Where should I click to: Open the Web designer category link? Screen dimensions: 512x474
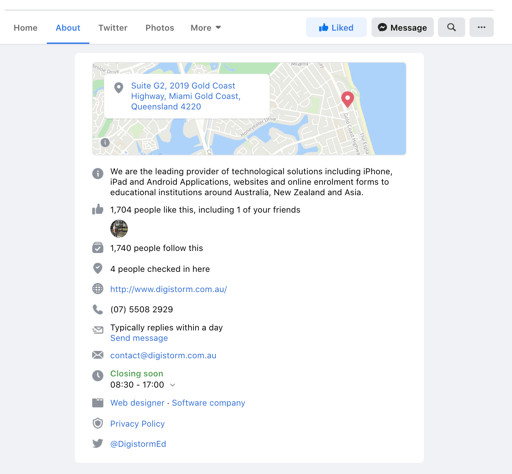point(137,403)
